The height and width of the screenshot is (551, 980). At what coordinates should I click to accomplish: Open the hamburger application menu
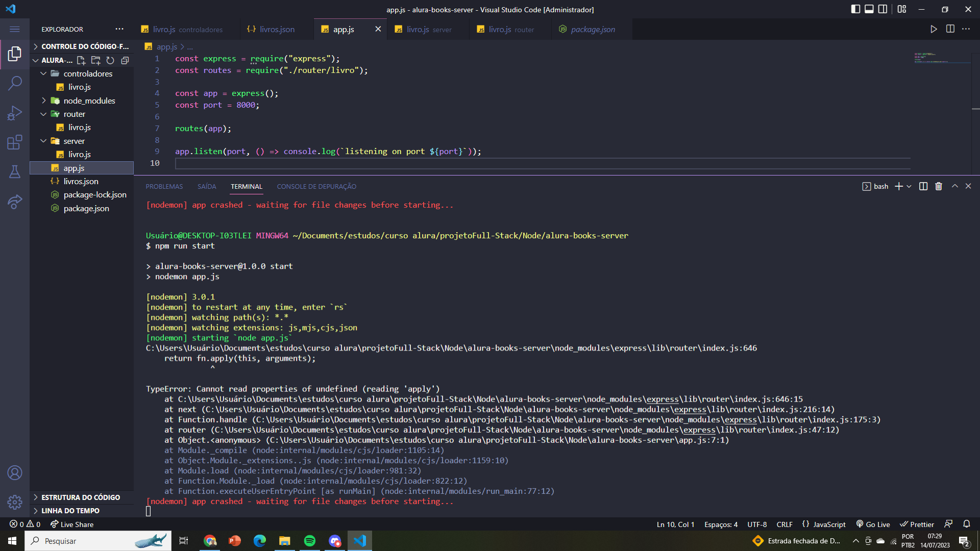(x=15, y=29)
